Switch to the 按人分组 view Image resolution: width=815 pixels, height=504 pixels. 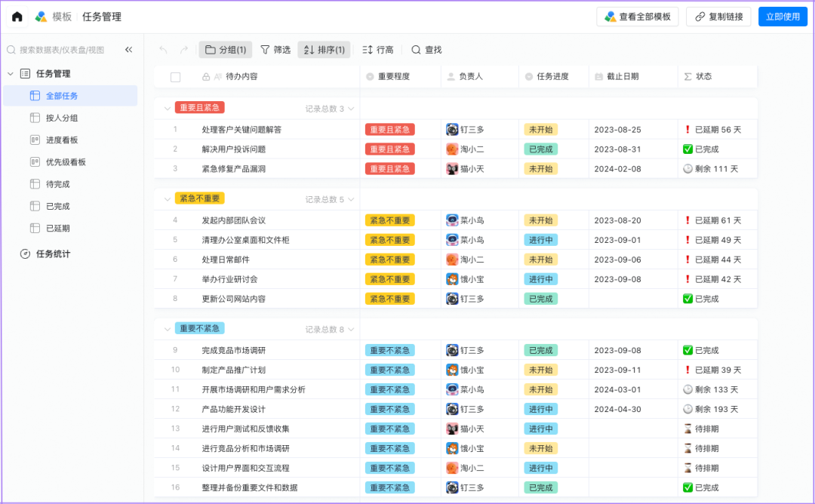[62, 118]
